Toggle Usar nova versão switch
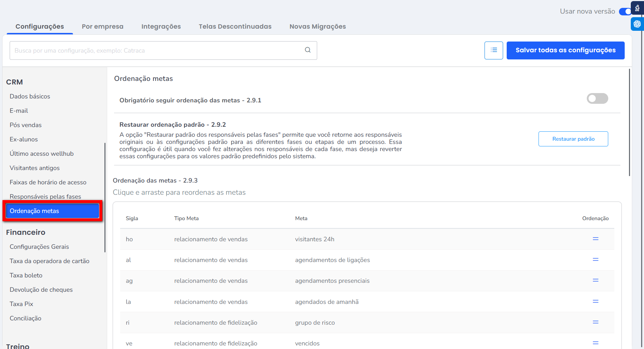644x349 pixels. 625,11
